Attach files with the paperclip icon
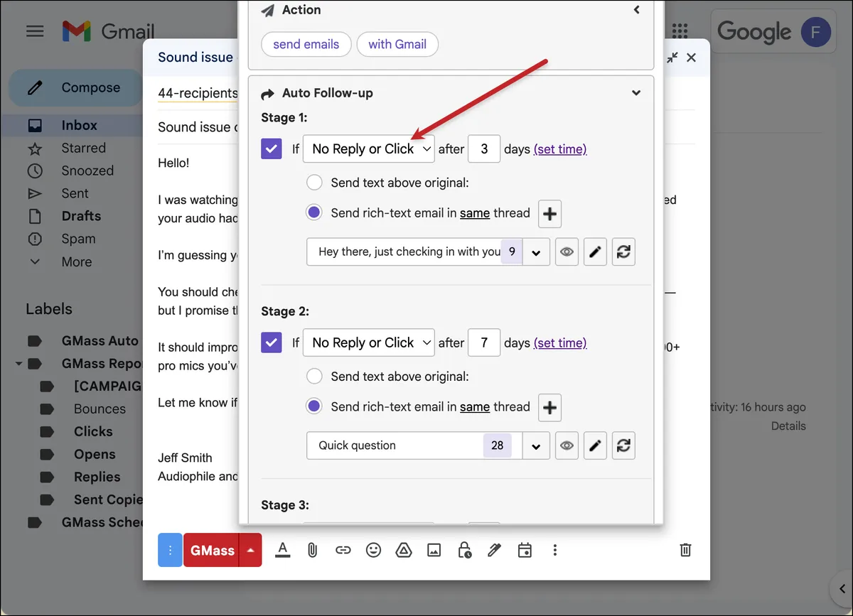 (x=312, y=550)
